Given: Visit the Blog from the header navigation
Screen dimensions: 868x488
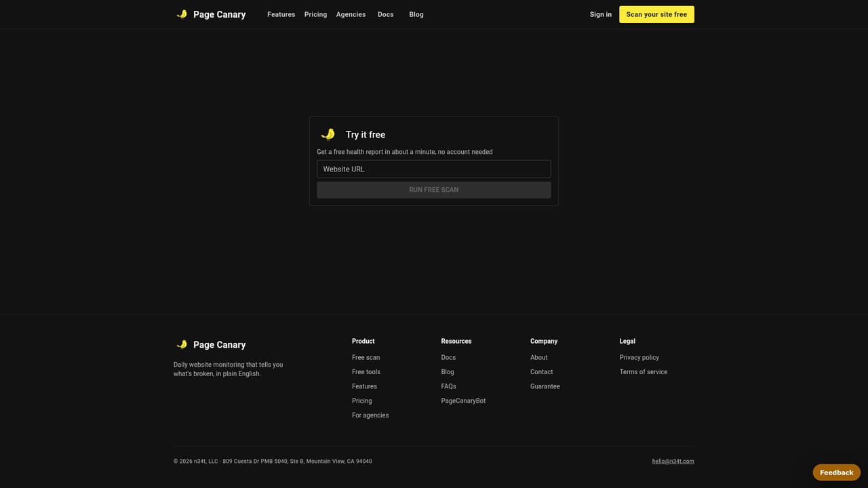Looking at the screenshot, I should tap(416, 14).
